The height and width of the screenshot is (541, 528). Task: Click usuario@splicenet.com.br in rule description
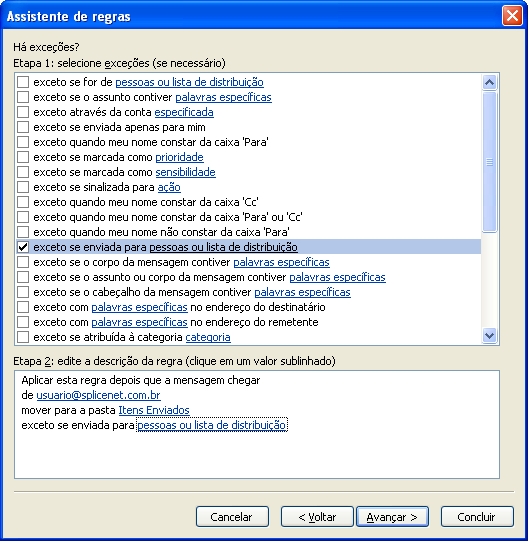98,395
